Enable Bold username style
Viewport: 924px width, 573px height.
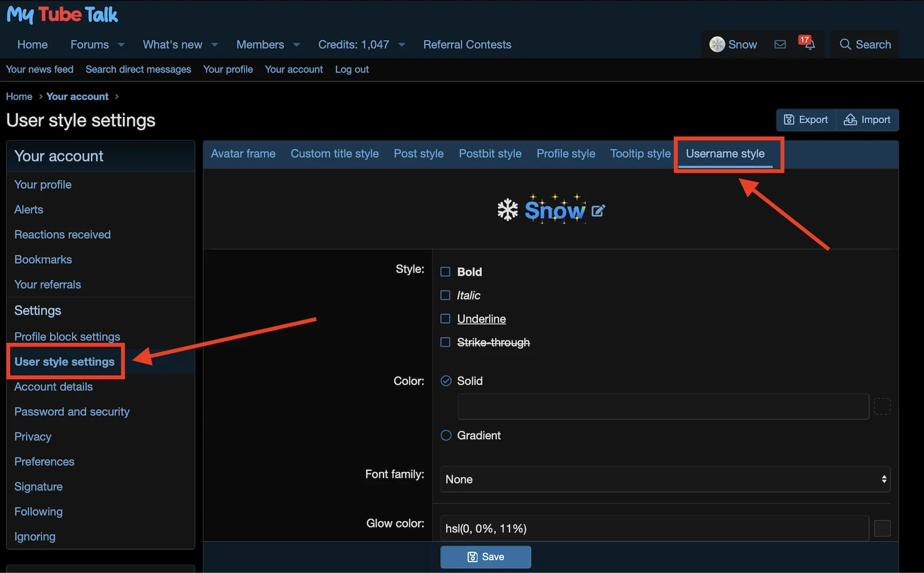click(x=445, y=272)
